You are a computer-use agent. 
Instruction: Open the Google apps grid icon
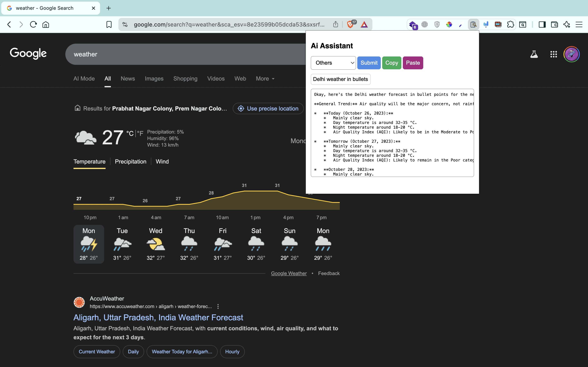pyautogui.click(x=553, y=54)
